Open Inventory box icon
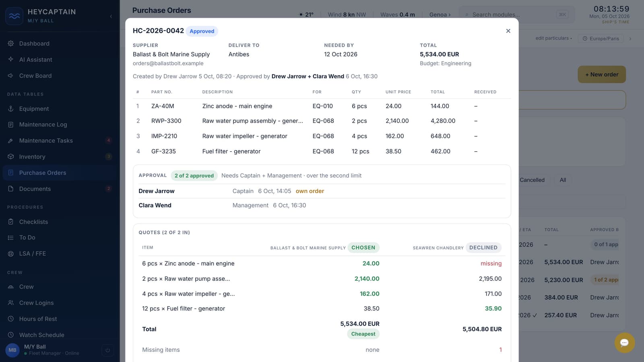 pos(11,156)
